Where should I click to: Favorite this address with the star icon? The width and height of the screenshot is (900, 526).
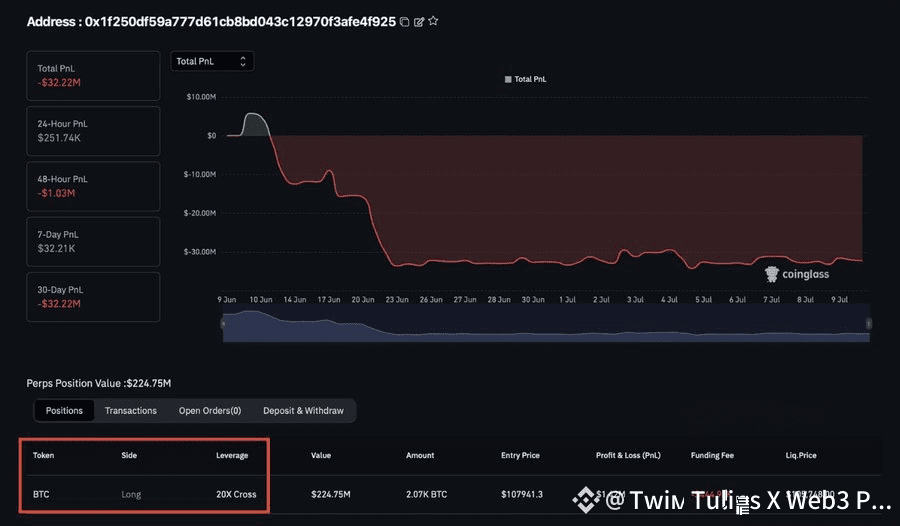pyautogui.click(x=433, y=21)
